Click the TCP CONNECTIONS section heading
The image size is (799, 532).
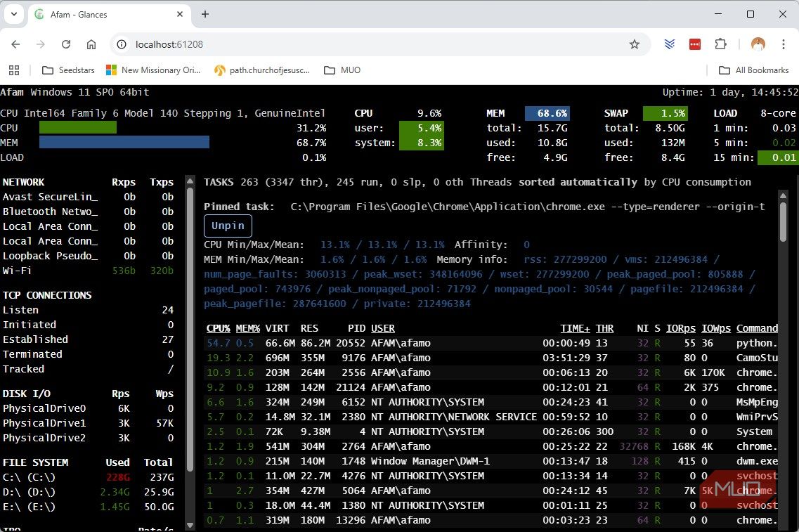click(x=47, y=296)
